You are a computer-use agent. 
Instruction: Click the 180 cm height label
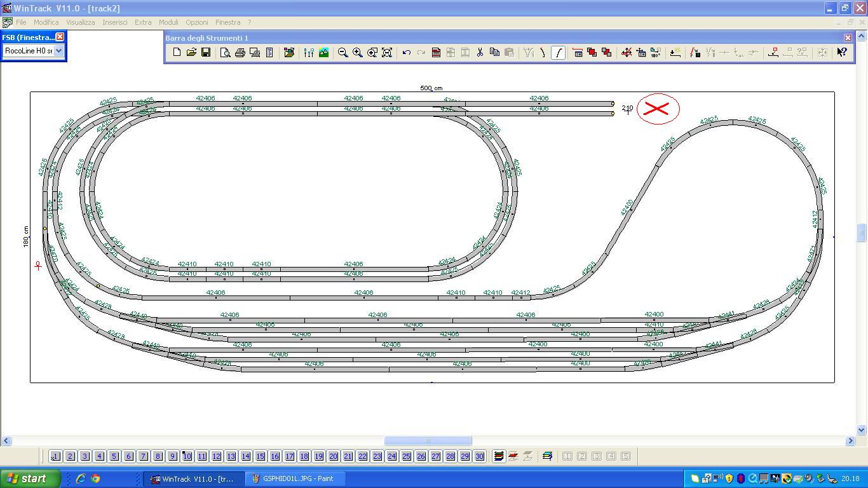26,236
